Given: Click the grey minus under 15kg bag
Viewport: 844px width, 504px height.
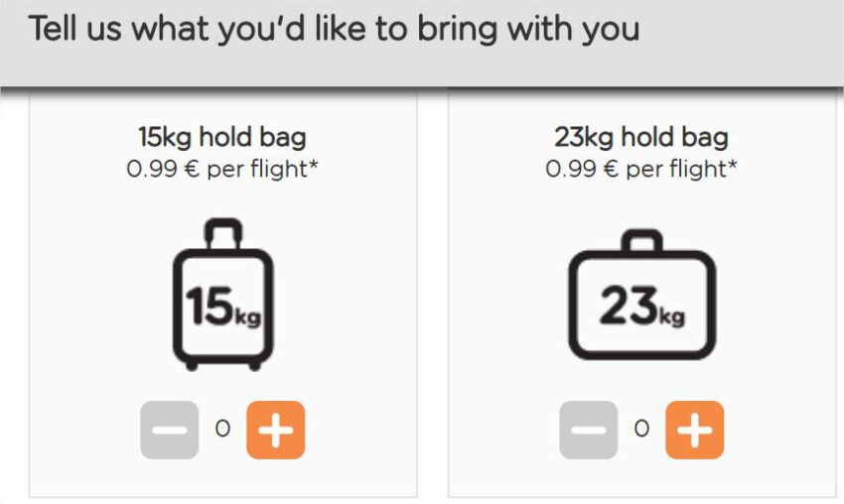Looking at the screenshot, I should coord(170,430).
